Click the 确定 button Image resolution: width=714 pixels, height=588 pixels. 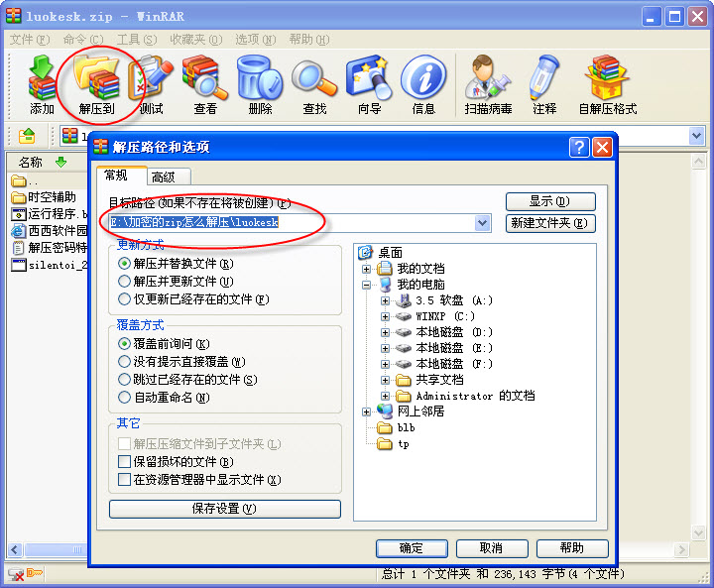(x=412, y=548)
